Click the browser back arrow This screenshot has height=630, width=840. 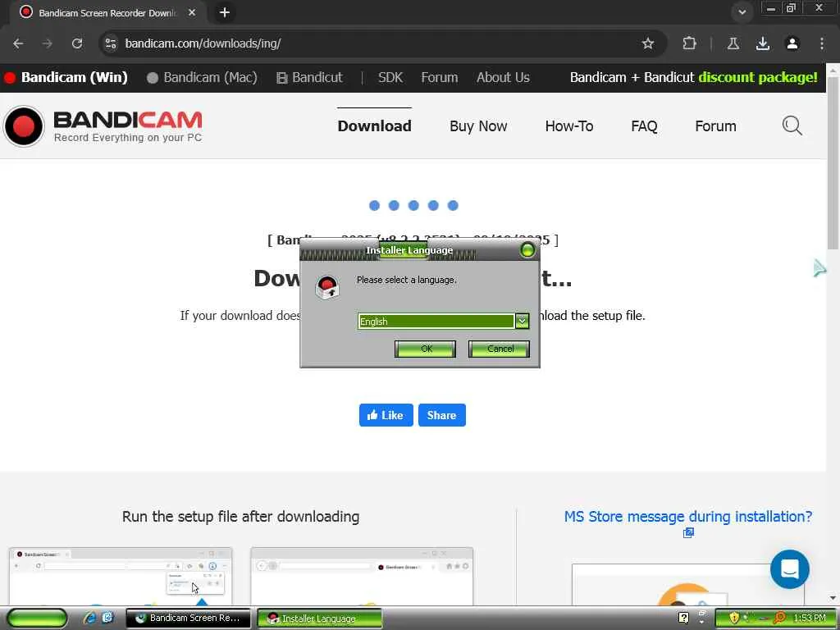pyautogui.click(x=18, y=43)
